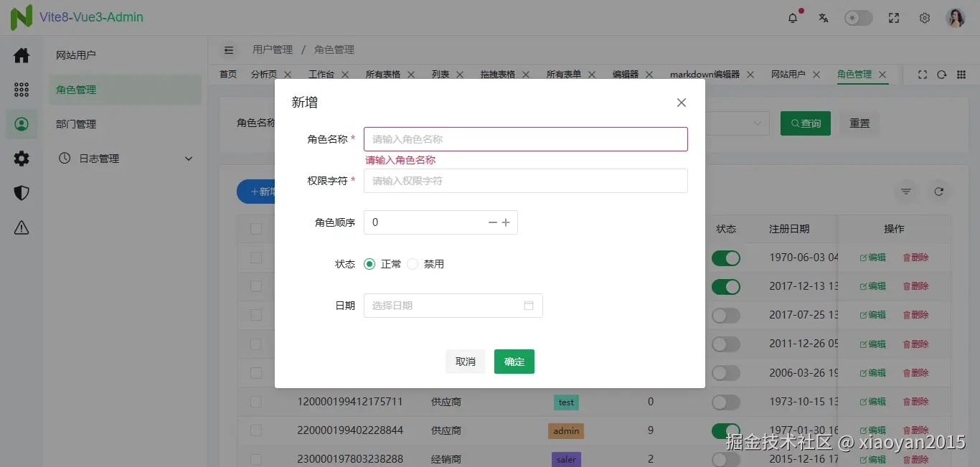Screen dimensions: 980x467
Task: Check the row 220000199402228844 checkbox
Action: coord(256,430)
